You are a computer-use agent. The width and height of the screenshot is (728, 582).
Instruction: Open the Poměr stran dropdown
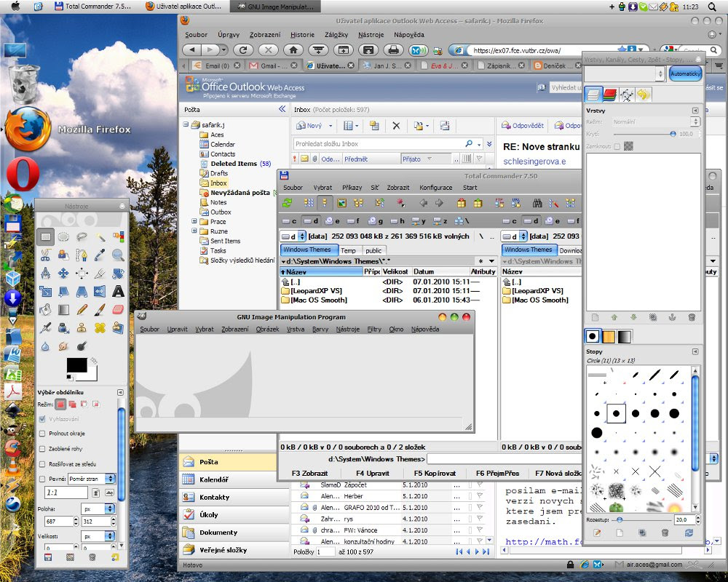pyautogui.click(x=92, y=479)
